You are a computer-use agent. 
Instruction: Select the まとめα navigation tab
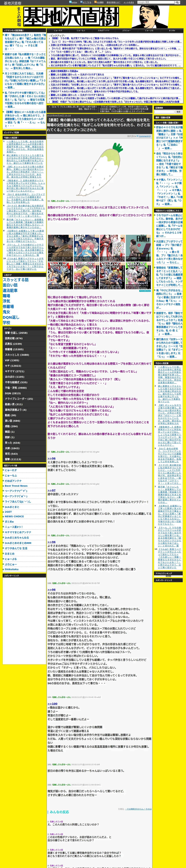pos(172,30)
